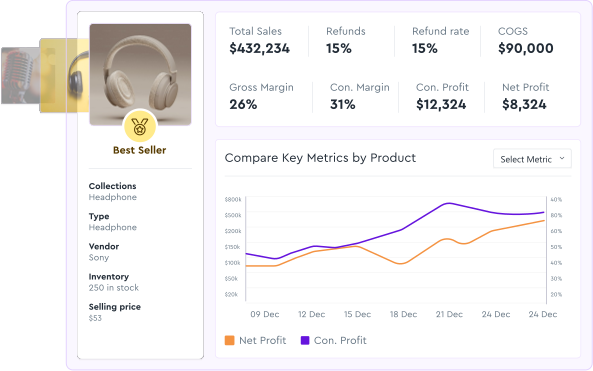Click the Select Metric chevron arrow
Viewport: 593px width, 371px height.
562,158
